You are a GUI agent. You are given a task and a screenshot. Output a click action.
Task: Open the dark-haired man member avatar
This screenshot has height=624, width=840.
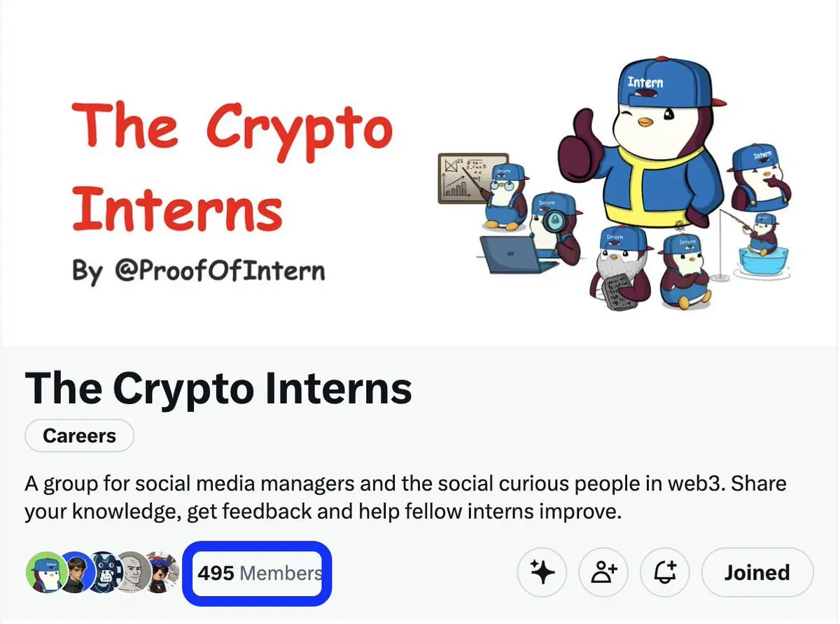click(x=76, y=572)
